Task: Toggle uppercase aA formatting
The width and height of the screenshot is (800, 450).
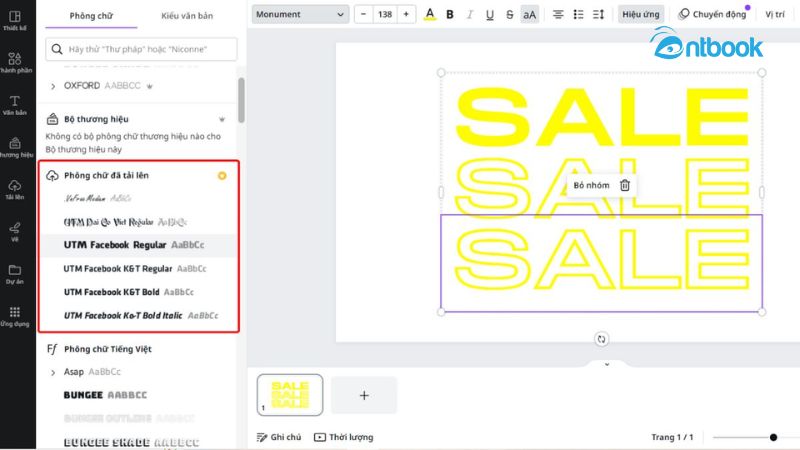Action: pyautogui.click(x=530, y=14)
